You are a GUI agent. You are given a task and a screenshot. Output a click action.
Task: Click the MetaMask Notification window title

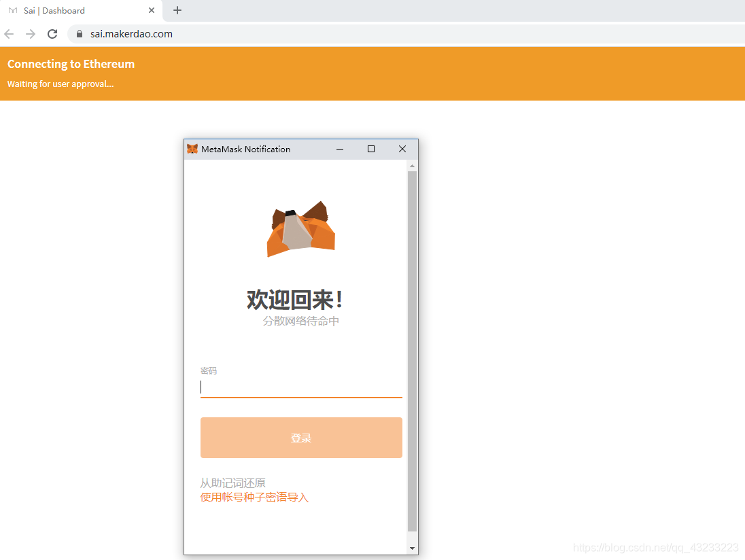click(x=245, y=149)
